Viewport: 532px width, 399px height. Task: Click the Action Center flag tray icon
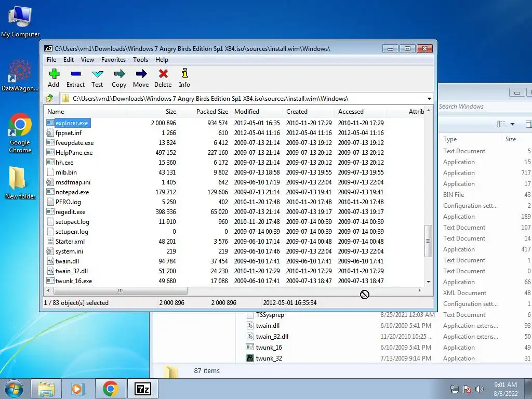pos(467,389)
